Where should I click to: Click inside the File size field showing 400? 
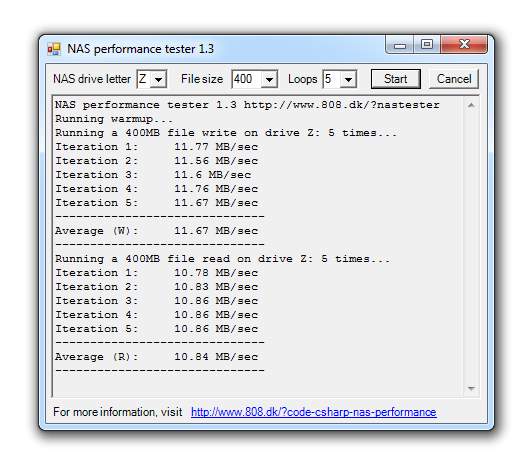coord(247,79)
